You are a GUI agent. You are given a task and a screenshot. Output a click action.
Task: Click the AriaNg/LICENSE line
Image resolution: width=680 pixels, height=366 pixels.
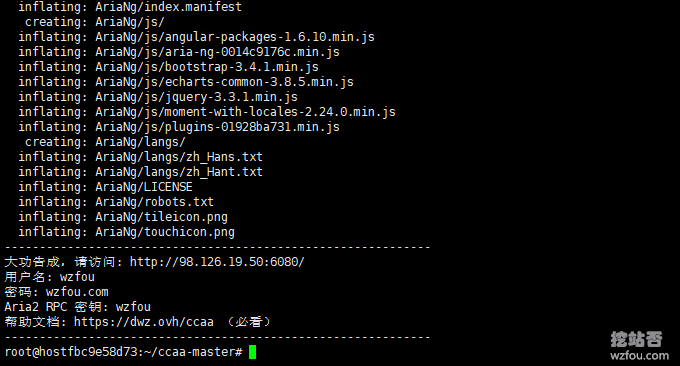pyautogui.click(x=105, y=186)
